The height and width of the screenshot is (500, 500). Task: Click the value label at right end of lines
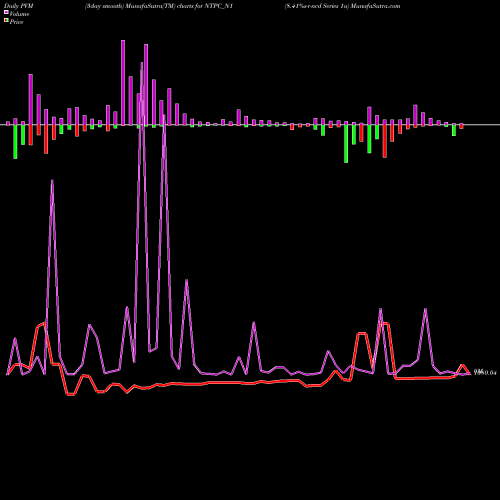485,372
